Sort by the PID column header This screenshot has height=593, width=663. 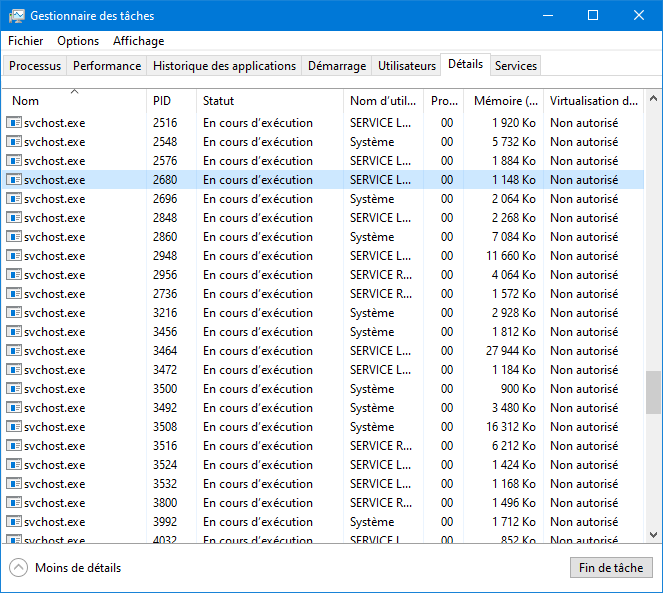pyautogui.click(x=171, y=101)
